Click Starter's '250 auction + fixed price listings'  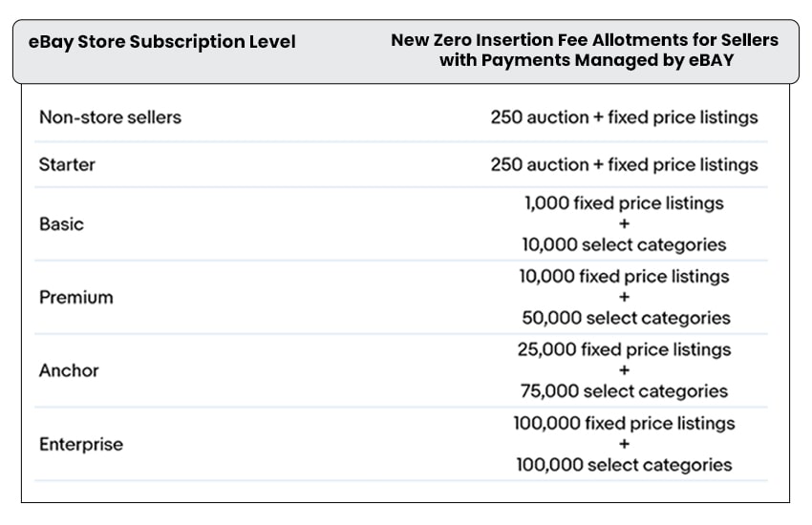click(624, 164)
